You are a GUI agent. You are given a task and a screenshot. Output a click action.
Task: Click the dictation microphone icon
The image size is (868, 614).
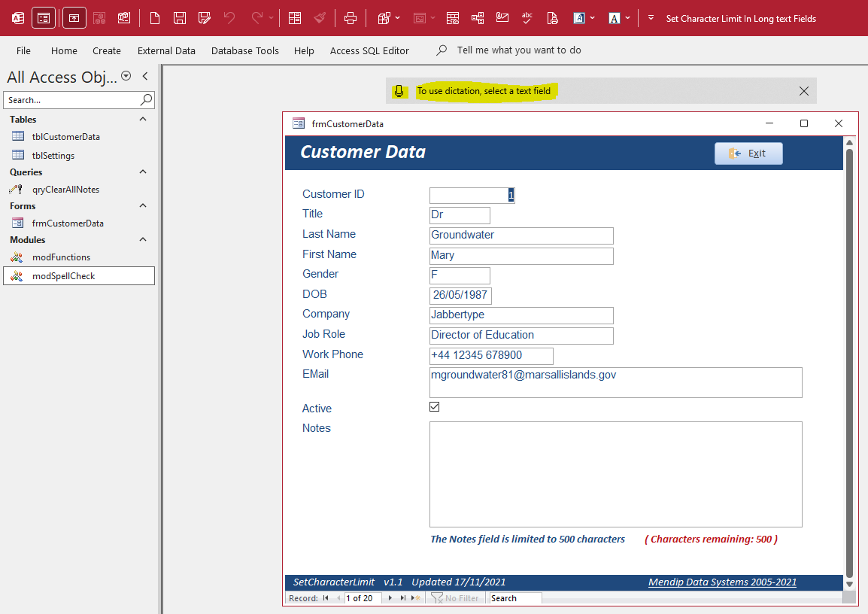tap(399, 91)
